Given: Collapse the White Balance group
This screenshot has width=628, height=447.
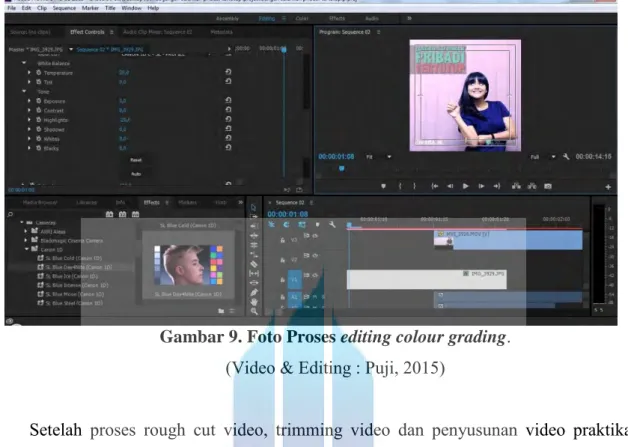Looking at the screenshot, I should click(24, 63).
